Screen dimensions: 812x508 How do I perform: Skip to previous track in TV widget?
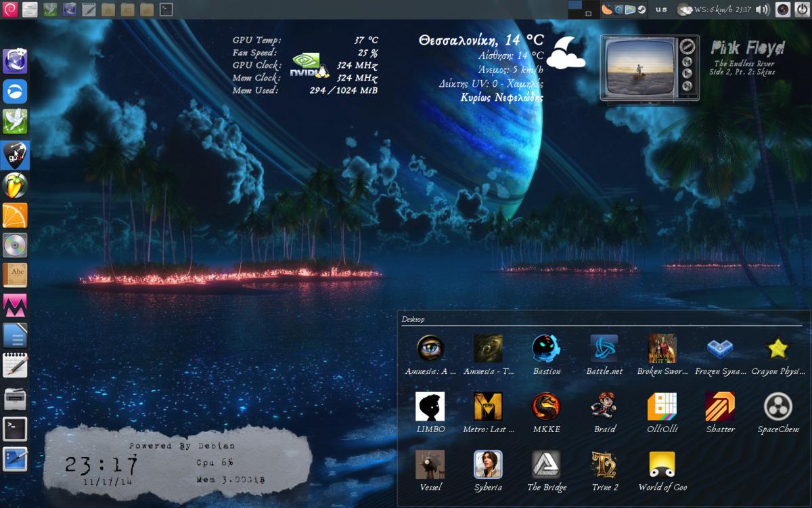[x=687, y=60]
